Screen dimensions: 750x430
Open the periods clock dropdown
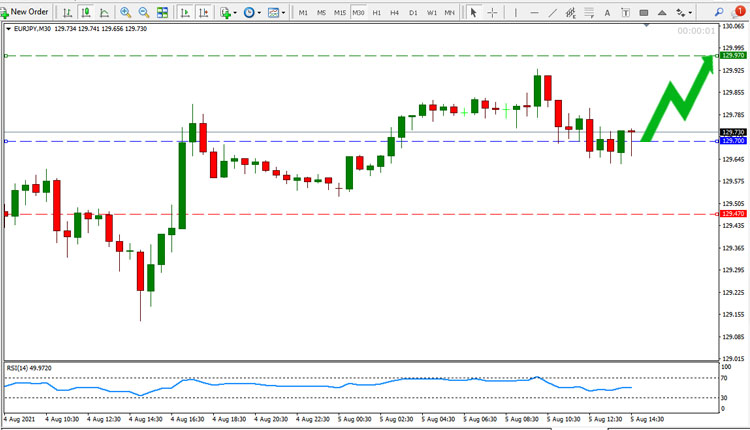pyautogui.click(x=252, y=12)
